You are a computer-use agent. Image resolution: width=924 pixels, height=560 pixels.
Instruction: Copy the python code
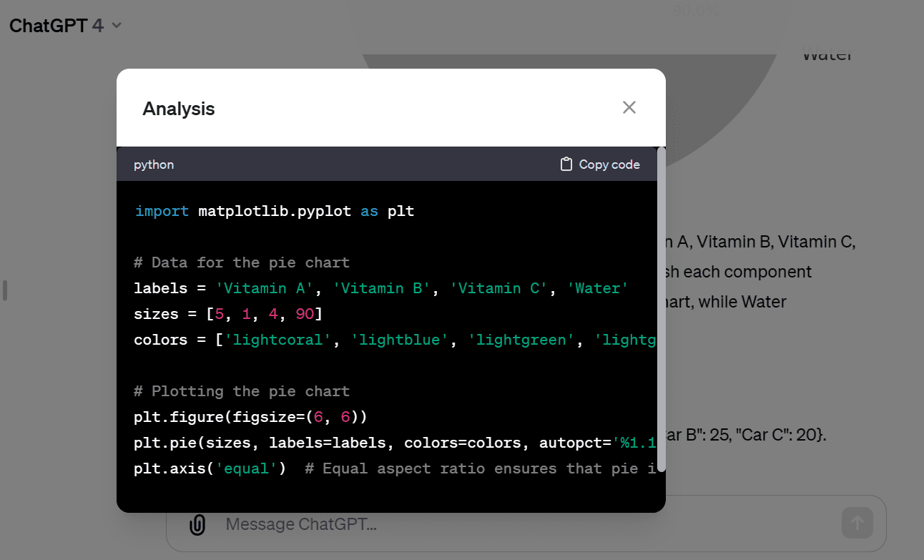coord(600,164)
